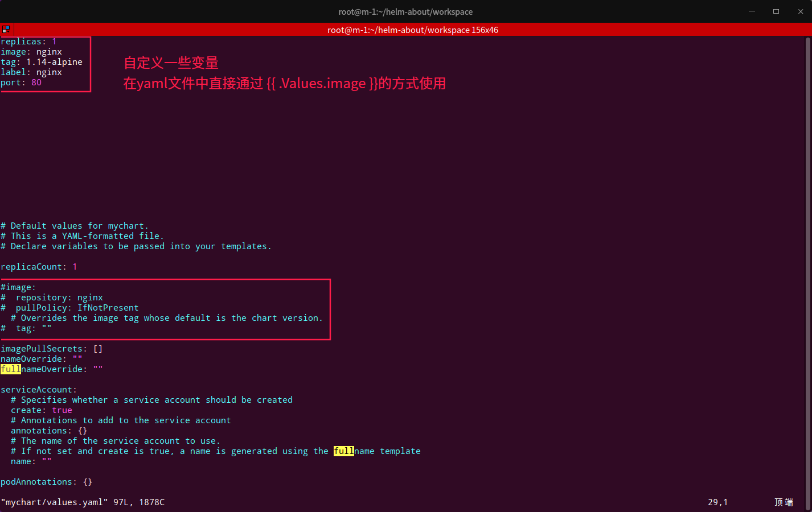Screen dimensions: 812x512
Task: Click the serviceAccount: section header line
Action: click(38, 389)
